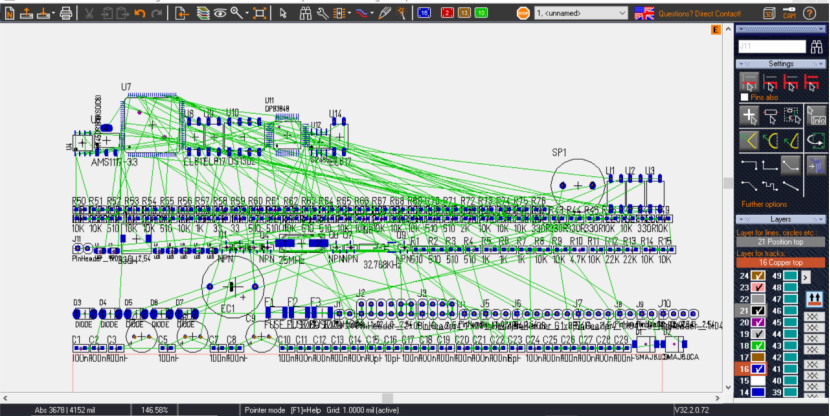Collapse the top sidebar panel header

781,29
